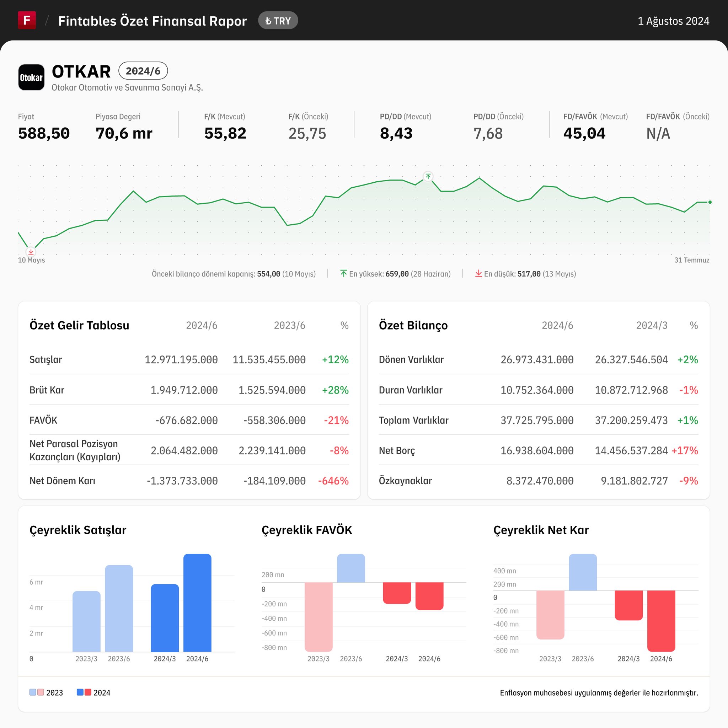Click the Dönen Varlıklar value 26.973.431.000
The image size is (728, 728).
pyautogui.click(x=537, y=359)
